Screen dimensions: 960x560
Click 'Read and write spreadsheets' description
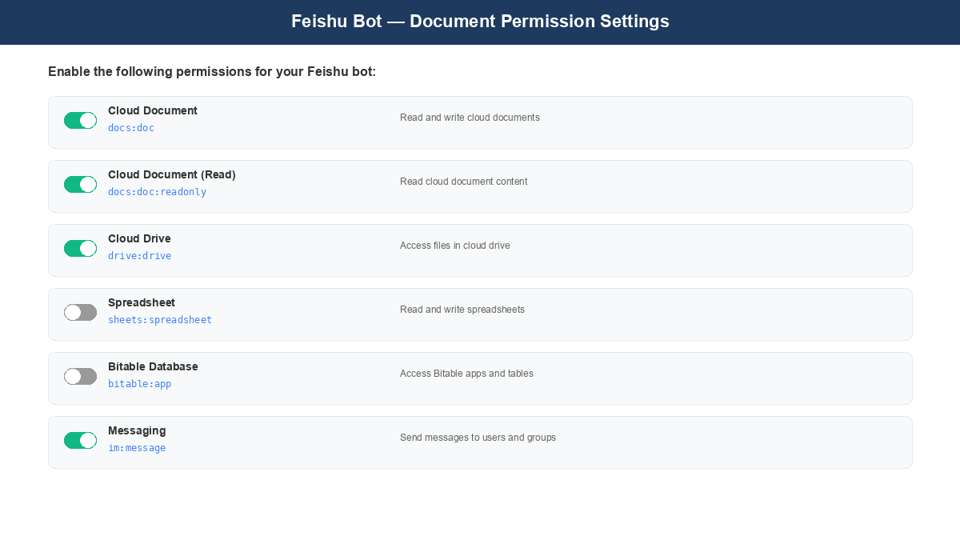462,310
